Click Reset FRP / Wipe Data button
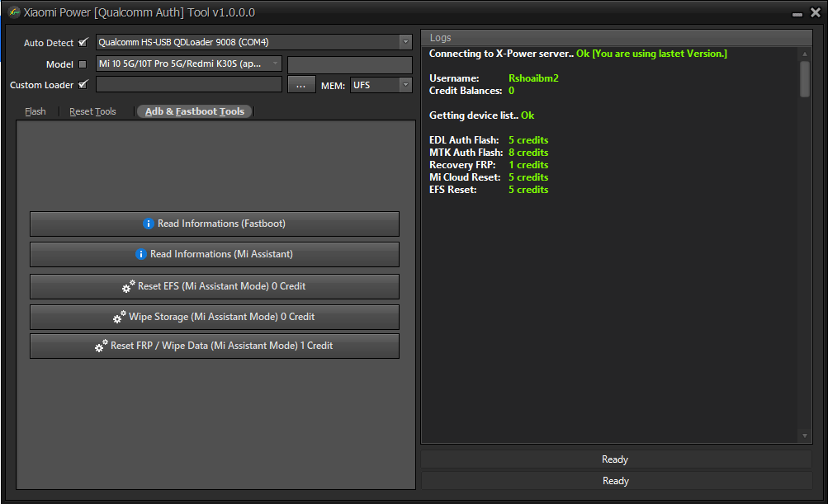 pos(215,346)
